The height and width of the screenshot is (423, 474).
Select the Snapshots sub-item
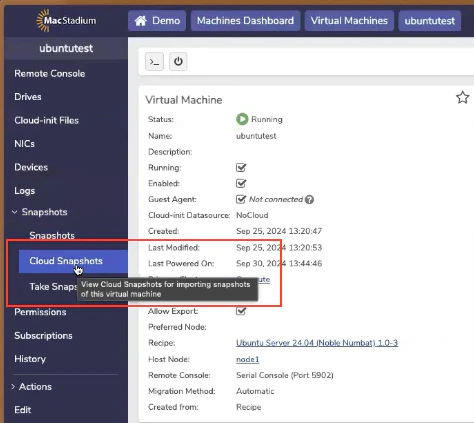pyautogui.click(x=52, y=235)
